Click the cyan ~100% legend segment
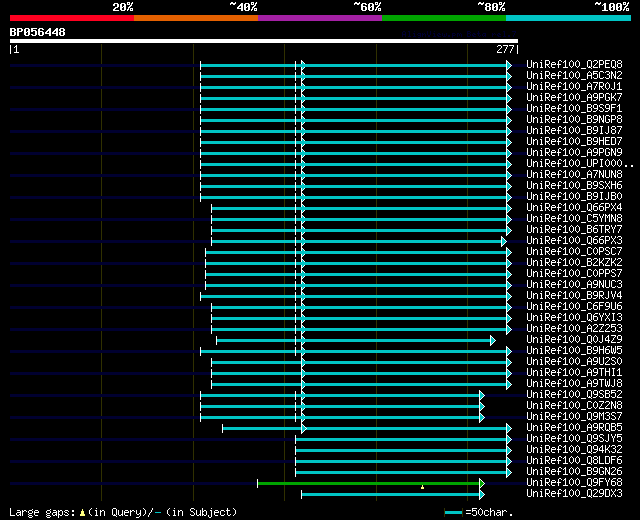Screen dimensions: 640x520 (569, 18)
